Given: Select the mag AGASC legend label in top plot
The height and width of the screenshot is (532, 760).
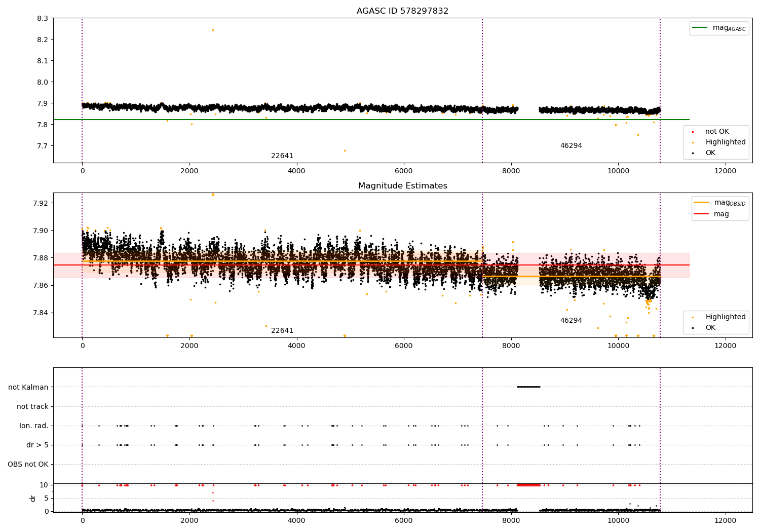Looking at the screenshot, I should click(729, 28).
